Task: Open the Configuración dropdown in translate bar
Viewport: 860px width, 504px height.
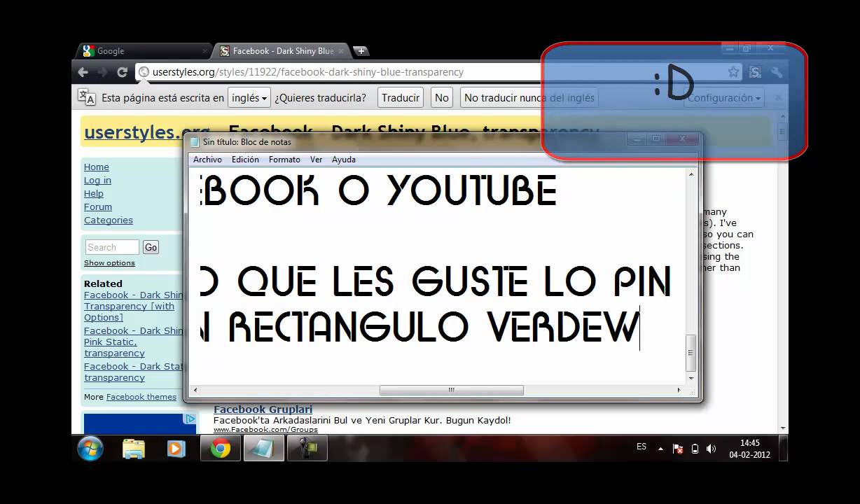Action: tap(723, 98)
